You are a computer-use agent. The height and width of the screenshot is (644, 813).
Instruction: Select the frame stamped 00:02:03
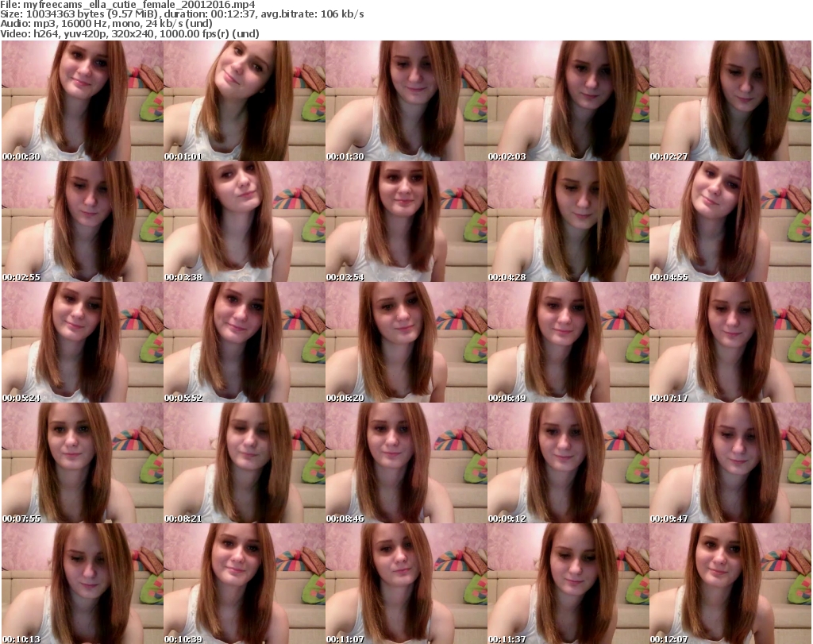click(x=568, y=101)
